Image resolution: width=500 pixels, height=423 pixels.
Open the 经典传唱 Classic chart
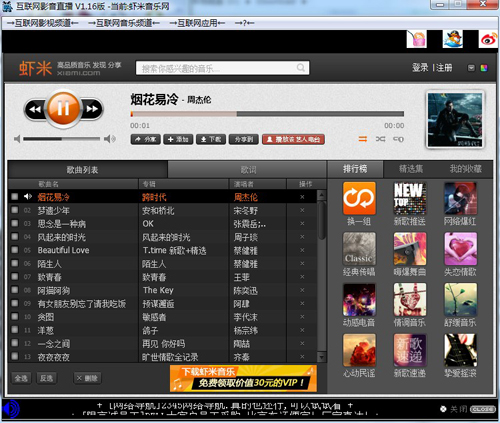(359, 249)
